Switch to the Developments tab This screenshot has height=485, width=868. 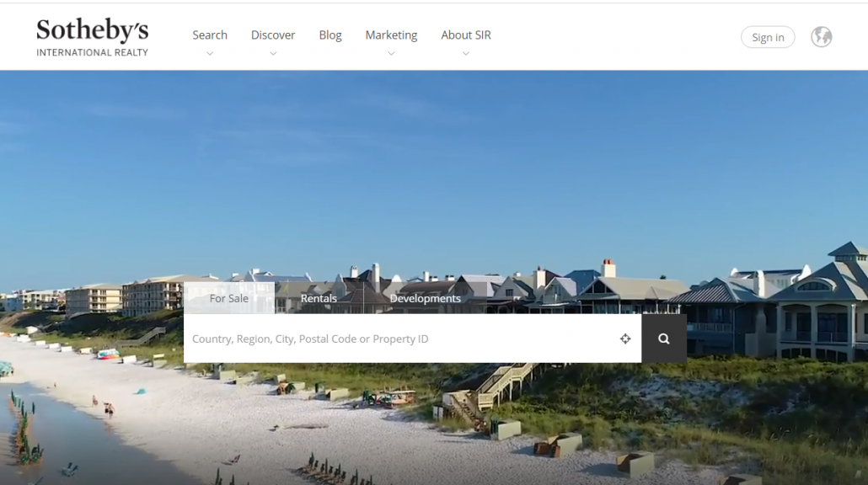(425, 298)
